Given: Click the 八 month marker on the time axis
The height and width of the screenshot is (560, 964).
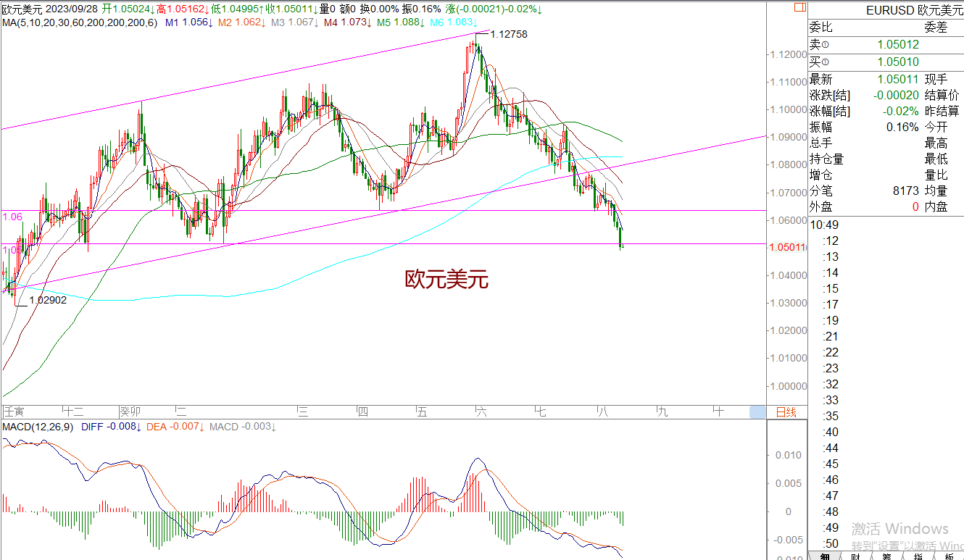Looking at the screenshot, I should 602,412.
